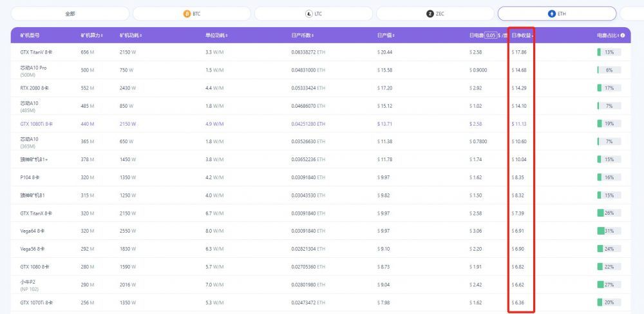This screenshot has width=644, height=314.
Task: Click the 31% electricity bar for Vega64
Action: coord(609,231)
